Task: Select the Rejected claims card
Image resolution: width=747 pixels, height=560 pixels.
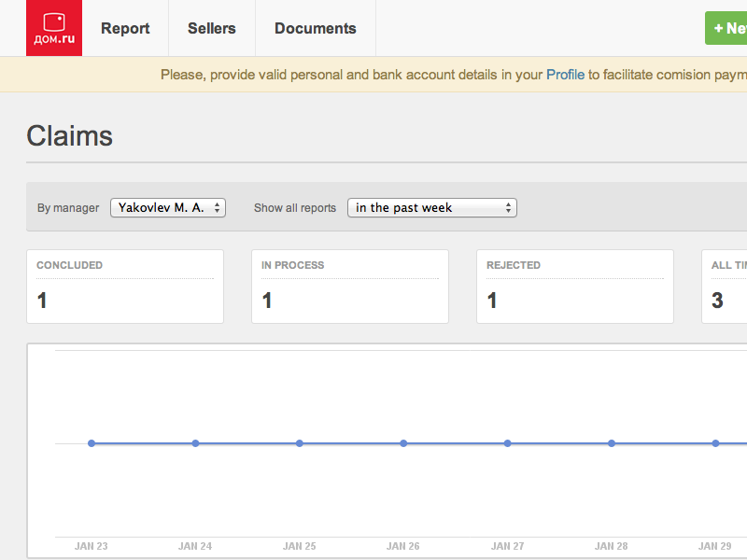Action: coord(575,287)
